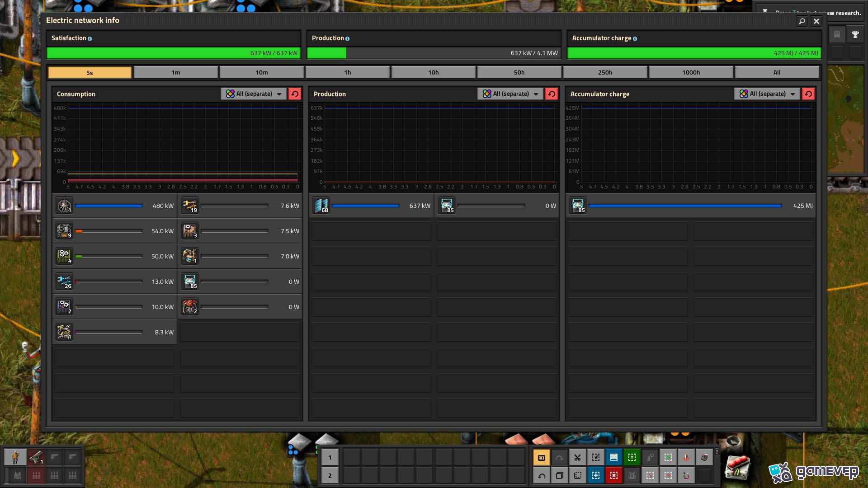Click the red 0 W consumer icon with count 2
868x488 pixels.
pos(190,307)
